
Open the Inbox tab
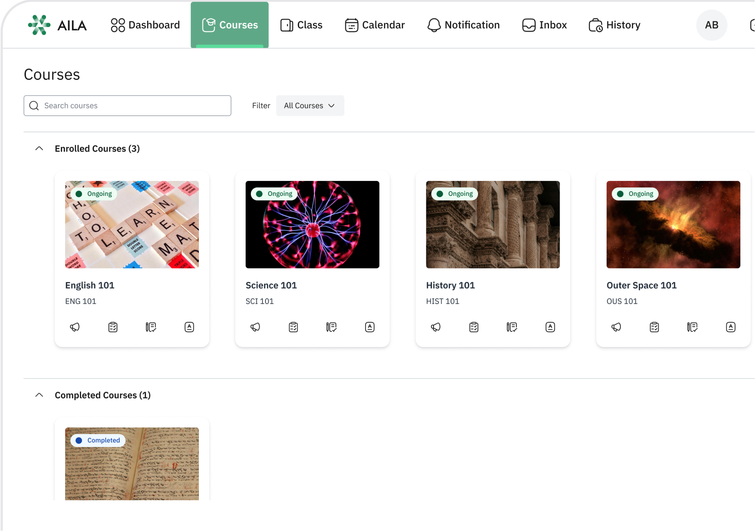pyautogui.click(x=544, y=25)
